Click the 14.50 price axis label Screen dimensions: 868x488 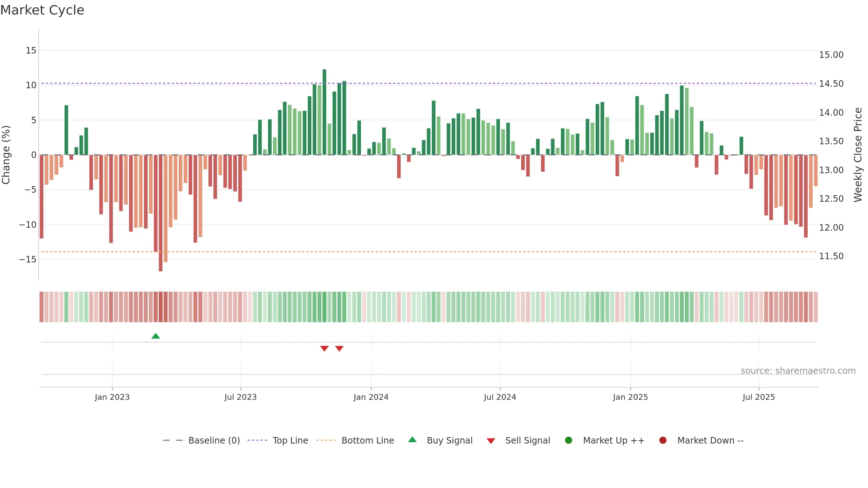click(x=831, y=84)
